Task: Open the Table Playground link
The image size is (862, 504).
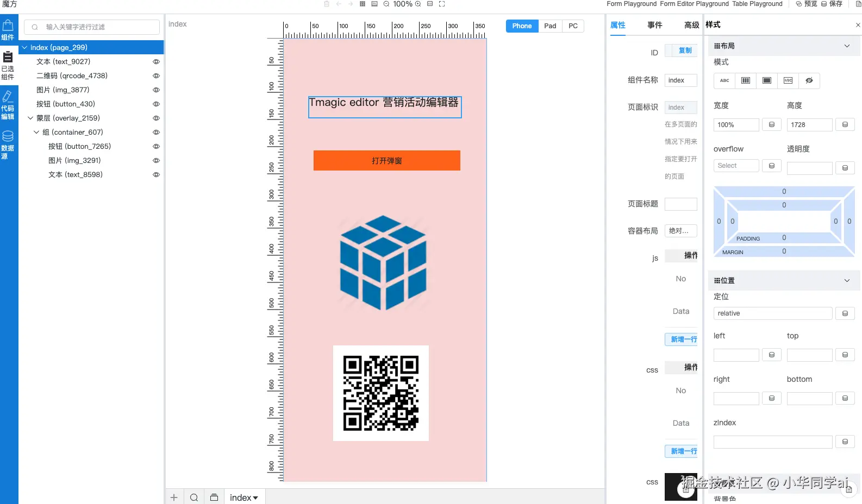Action: pyautogui.click(x=758, y=4)
